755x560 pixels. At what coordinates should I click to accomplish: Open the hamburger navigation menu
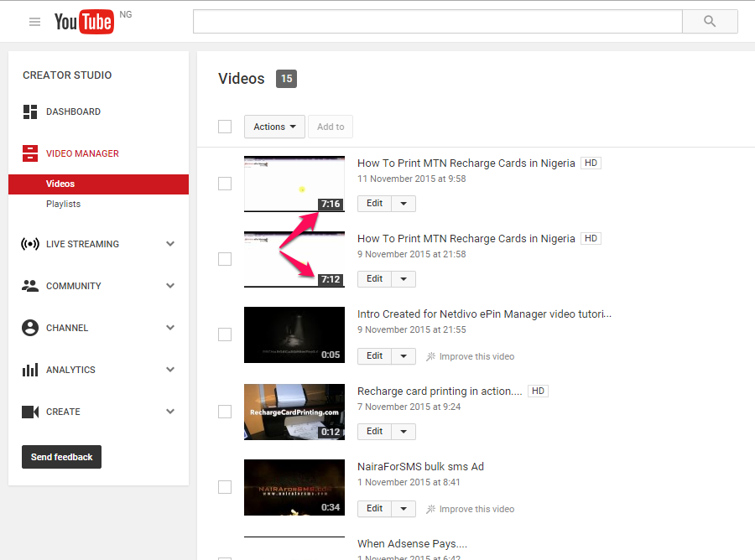[34, 22]
